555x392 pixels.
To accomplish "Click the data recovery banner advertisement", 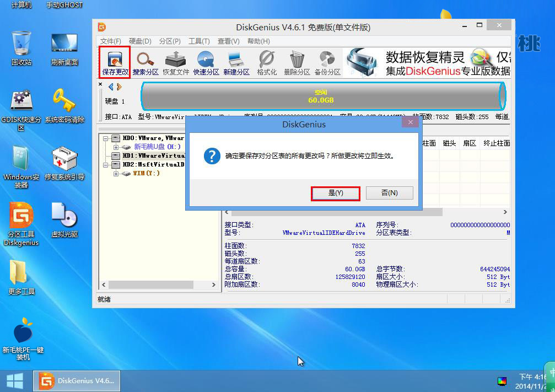I will click(x=427, y=63).
